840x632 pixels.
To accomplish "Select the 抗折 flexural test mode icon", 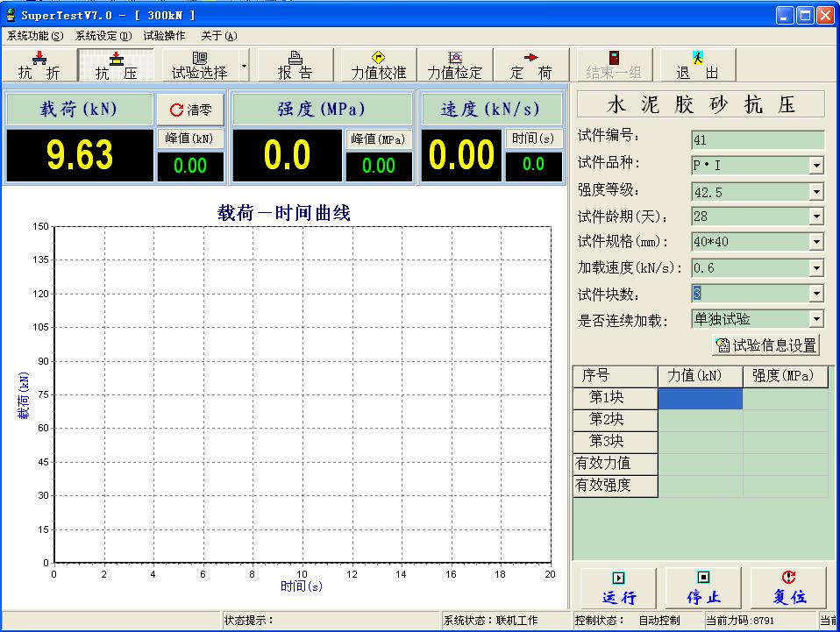I will [39, 65].
